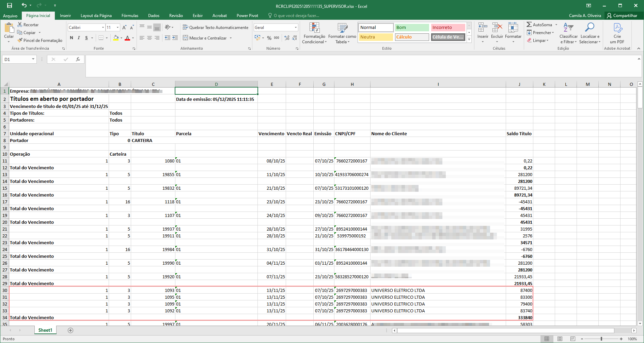Screen dimensions: 644x343
Task: Click the Sheet1 worksheet tab
Action: tap(45, 330)
